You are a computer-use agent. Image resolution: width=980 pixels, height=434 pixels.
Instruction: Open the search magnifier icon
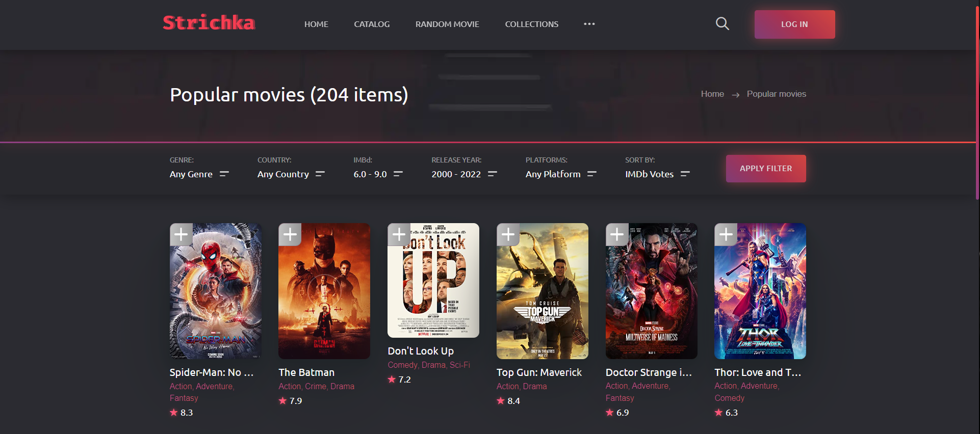[x=722, y=23]
